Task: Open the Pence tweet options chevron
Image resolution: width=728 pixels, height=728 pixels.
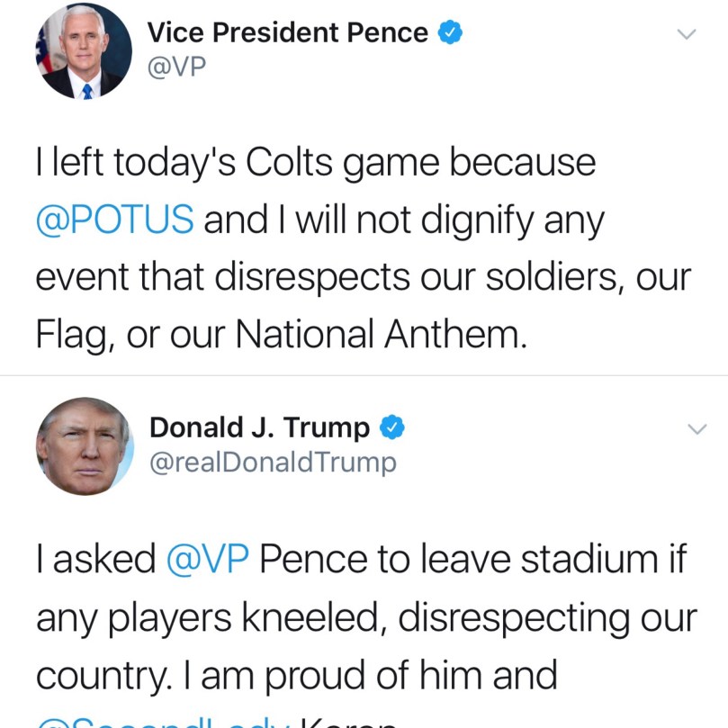Action: [687, 34]
